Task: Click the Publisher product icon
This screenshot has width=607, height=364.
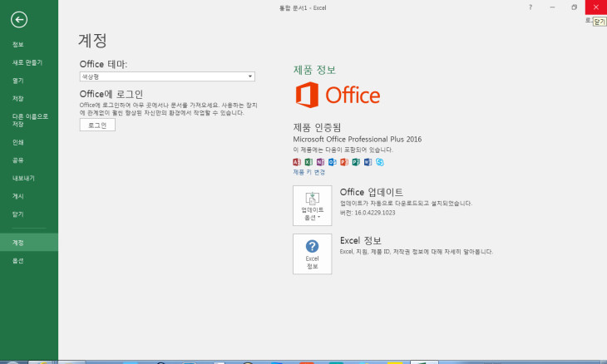Action: pos(355,161)
